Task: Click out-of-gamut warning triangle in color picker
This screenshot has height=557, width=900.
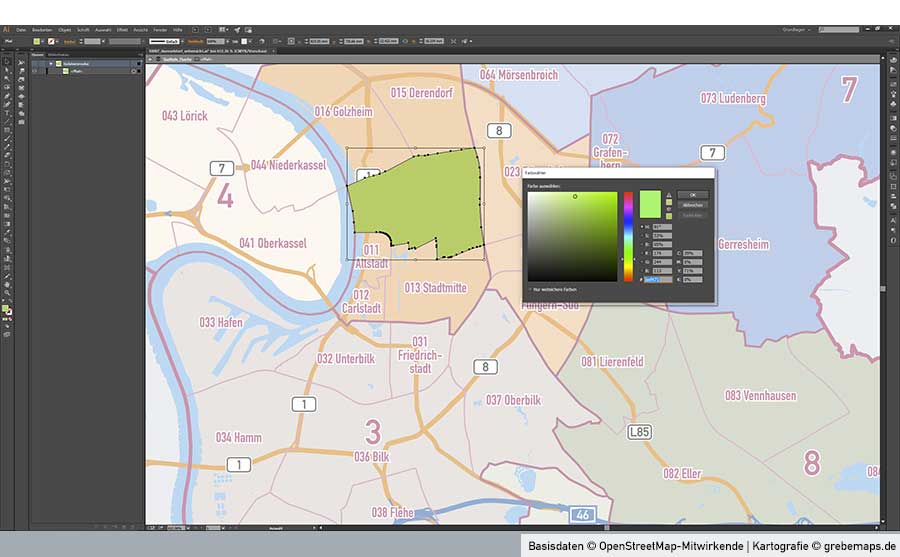Action: pyautogui.click(x=668, y=195)
